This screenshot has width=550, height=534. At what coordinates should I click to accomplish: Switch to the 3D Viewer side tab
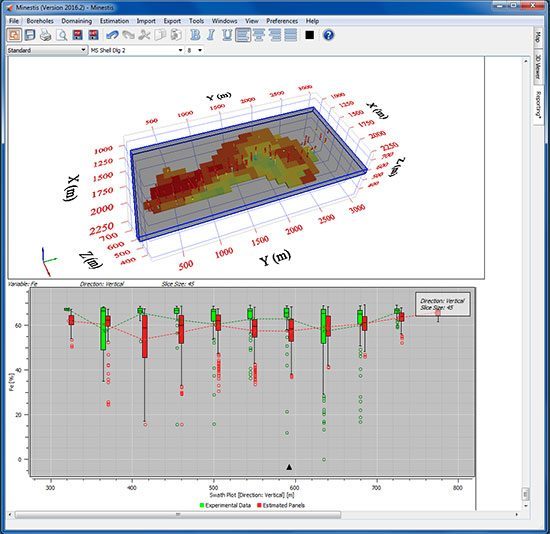(537, 67)
